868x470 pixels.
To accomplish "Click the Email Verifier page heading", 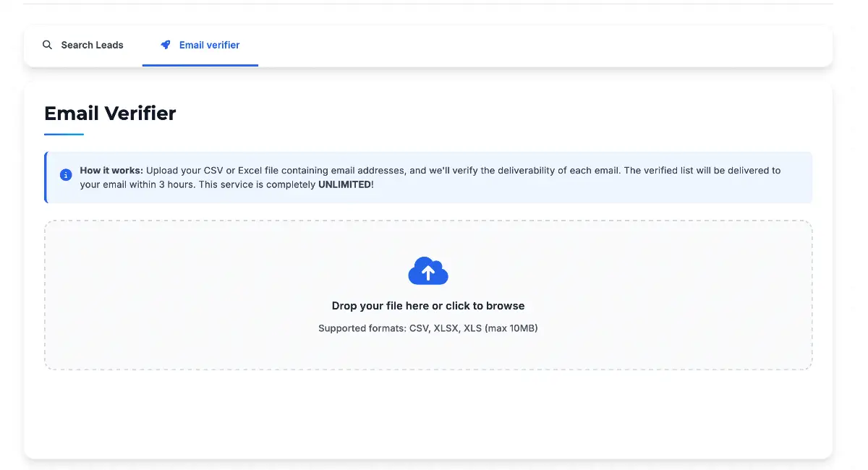I will [x=110, y=114].
